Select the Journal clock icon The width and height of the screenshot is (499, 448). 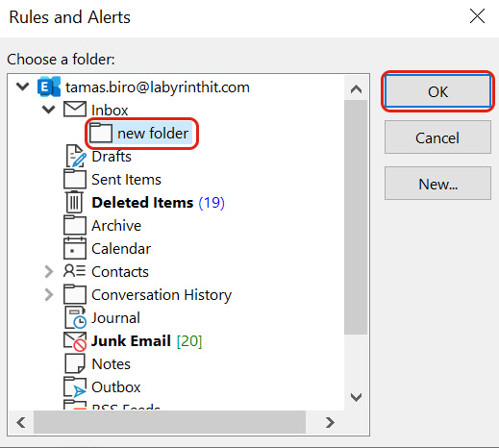(76, 317)
